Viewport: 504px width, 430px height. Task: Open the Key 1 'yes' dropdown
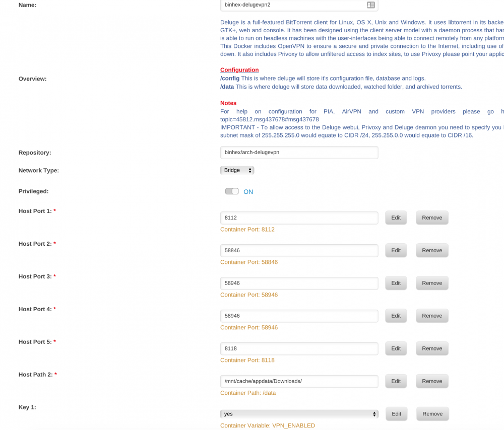tap(299, 414)
